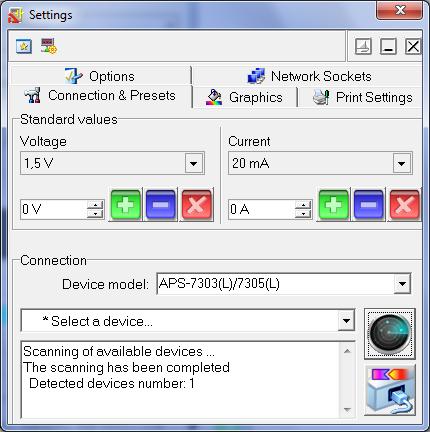The height and width of the screenshot is (432, 430).
Task: Delete voltage preset with red X button
Action: click(196, 205)
